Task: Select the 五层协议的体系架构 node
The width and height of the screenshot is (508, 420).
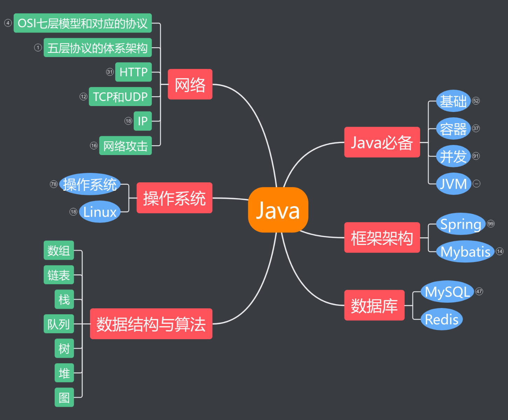Action: (97, 48)
